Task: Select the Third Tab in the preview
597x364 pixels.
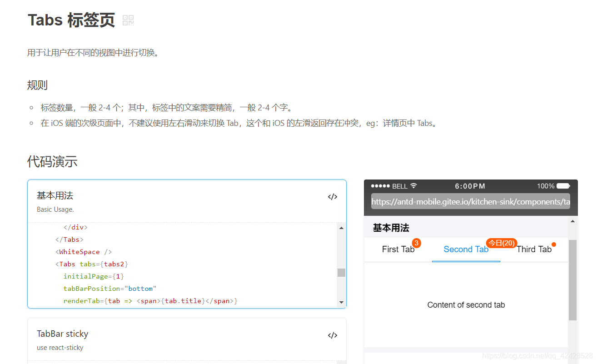Action: click(x=534, y=249)
